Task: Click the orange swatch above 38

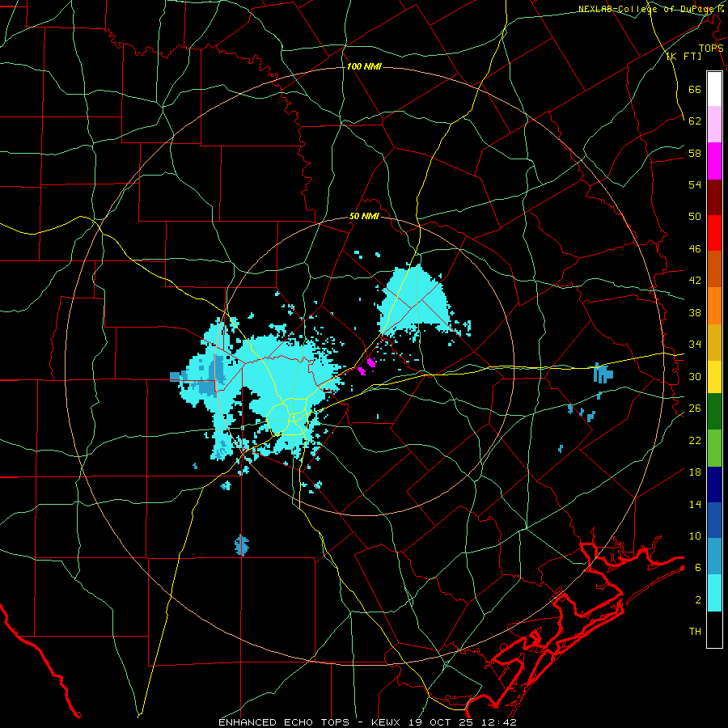Action: click(x=714, y=306)
